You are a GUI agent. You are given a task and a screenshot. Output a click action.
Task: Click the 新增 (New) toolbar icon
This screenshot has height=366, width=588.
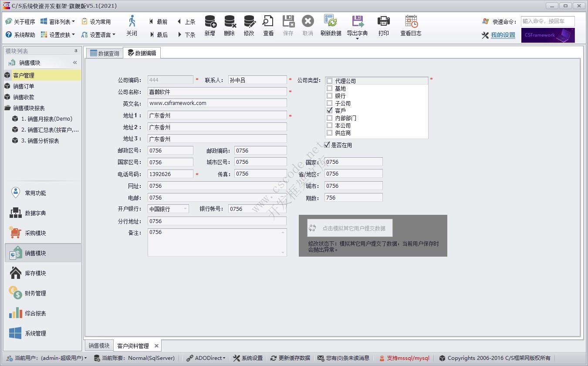[x=210, y=26]
